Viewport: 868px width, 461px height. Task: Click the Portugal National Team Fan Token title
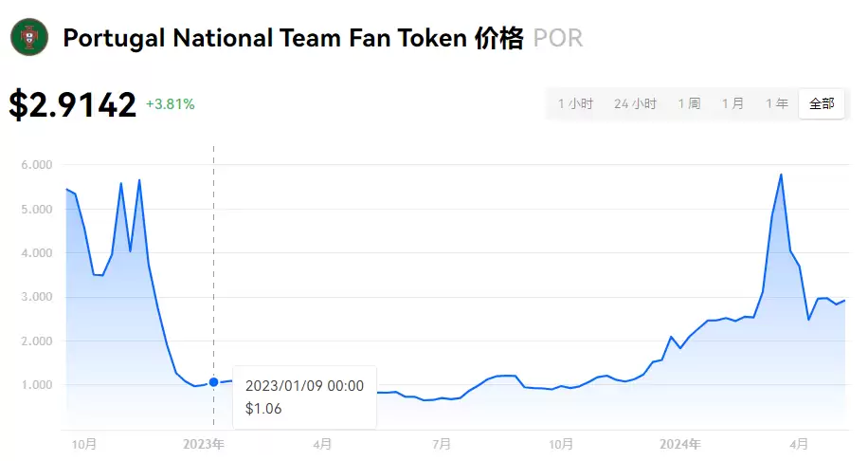[x=264, y=39]
